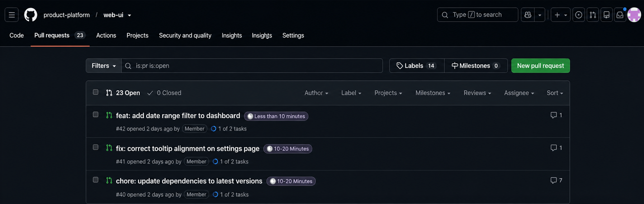The image size is (644, 204).
Task: Expand the Filters dropdown
Action: pos(104,66)
